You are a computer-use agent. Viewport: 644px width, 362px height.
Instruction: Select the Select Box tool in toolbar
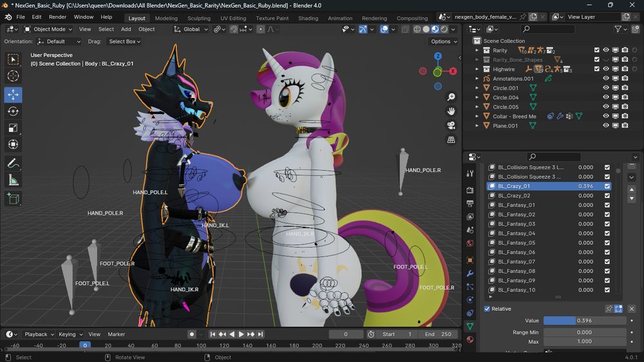click(x=13, y=59)
